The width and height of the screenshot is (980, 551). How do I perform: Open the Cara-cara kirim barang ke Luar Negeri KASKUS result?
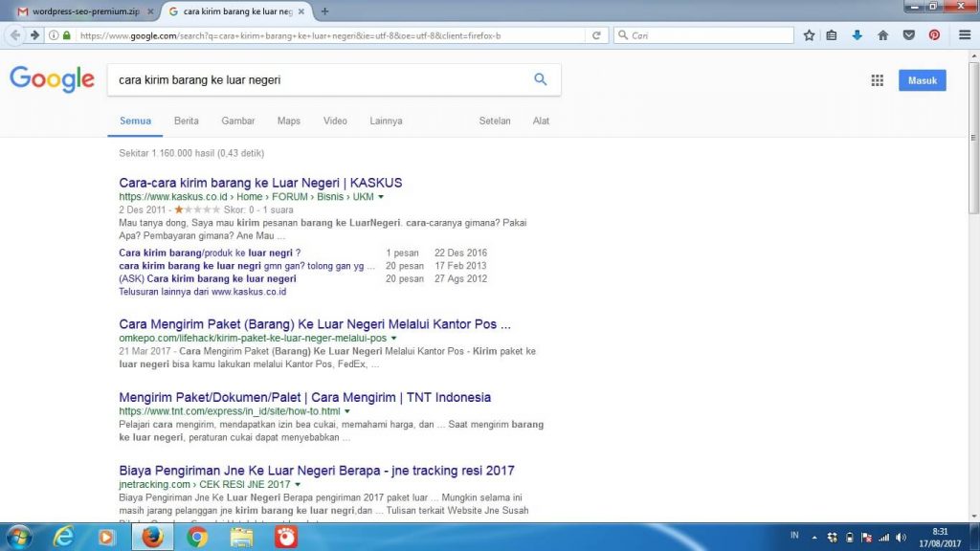260,183
